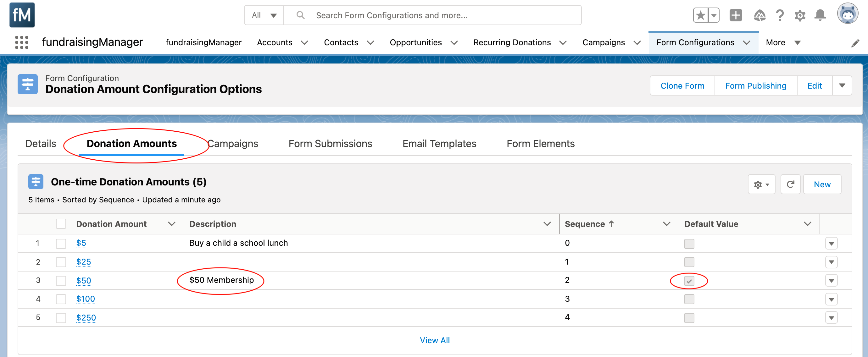
Task: Open the list view controls gear dropdown
Action: tap(761, 184)
